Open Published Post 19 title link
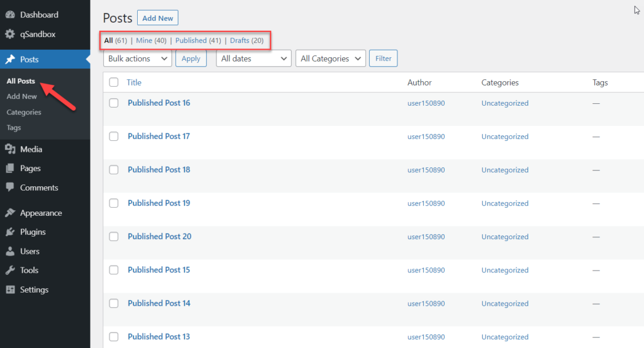 (x=159, y=203)
